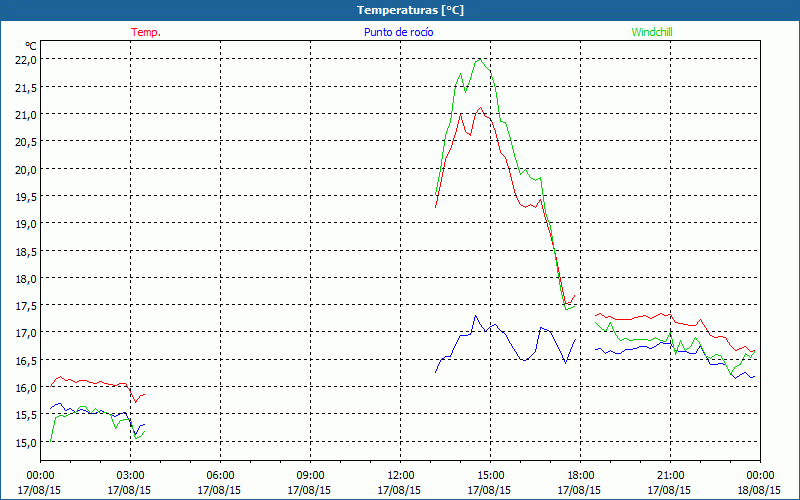Click the '18,0' y-axis value
The image size is (800, 500).
(28, 279)
